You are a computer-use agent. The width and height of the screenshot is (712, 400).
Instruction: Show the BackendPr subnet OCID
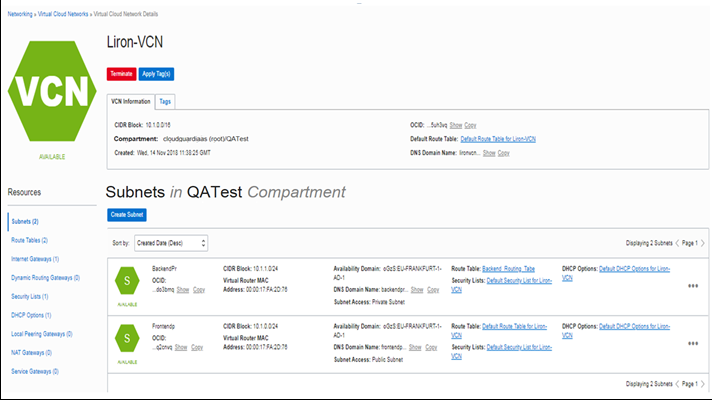[183, 290]
